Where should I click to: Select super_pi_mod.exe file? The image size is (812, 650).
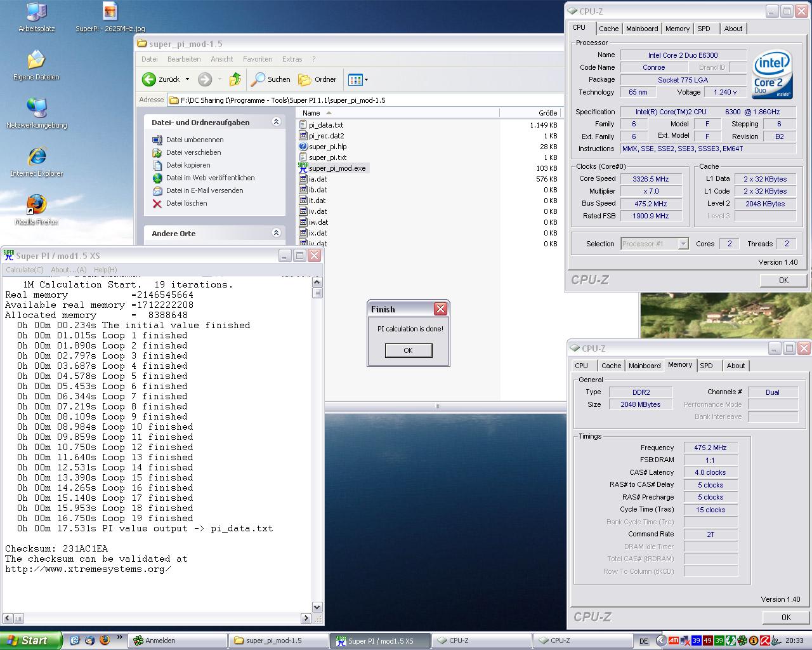[337, 168]
